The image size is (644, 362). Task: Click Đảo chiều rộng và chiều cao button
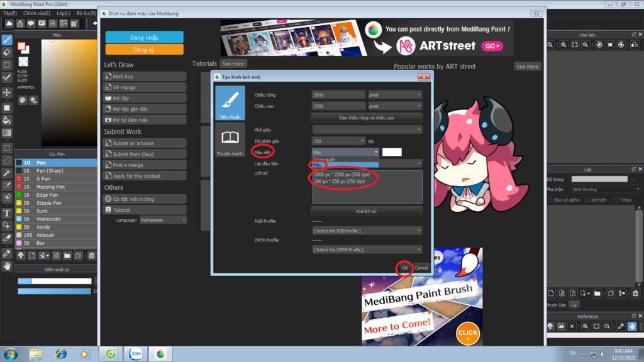367,118
